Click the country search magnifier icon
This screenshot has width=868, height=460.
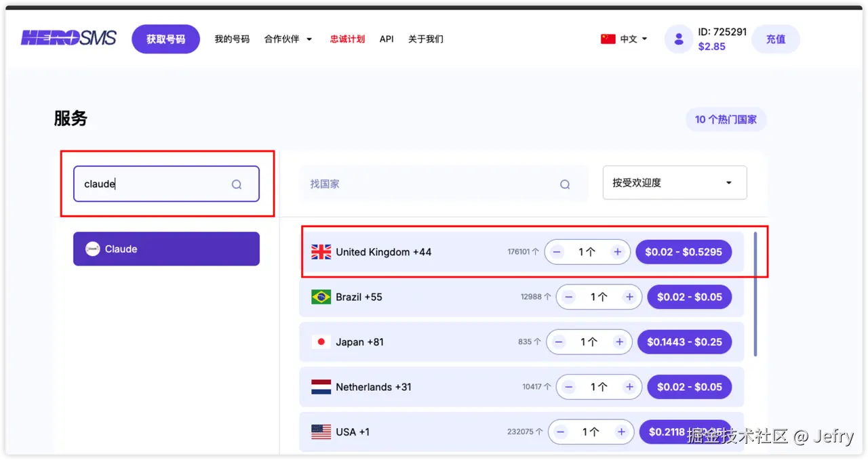click(x=565, y=184)
